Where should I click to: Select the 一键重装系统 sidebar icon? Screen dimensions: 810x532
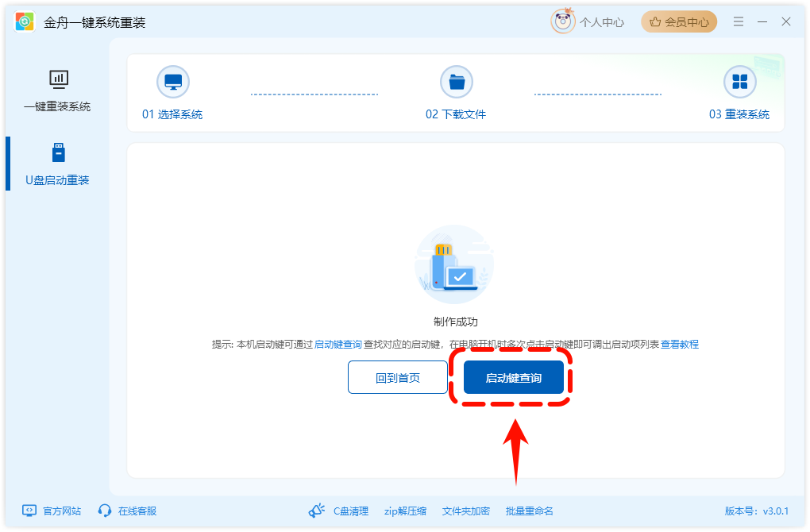tap(59, 79)
